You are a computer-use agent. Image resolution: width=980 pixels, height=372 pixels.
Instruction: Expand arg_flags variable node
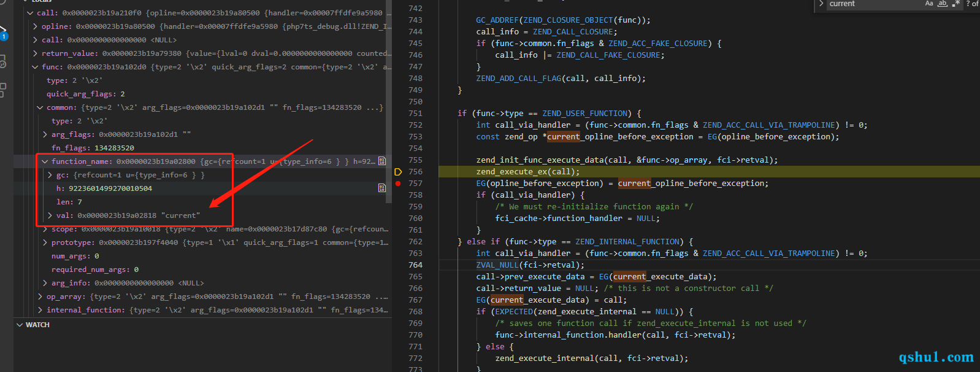pyautogui.click(x=45, y=134)
